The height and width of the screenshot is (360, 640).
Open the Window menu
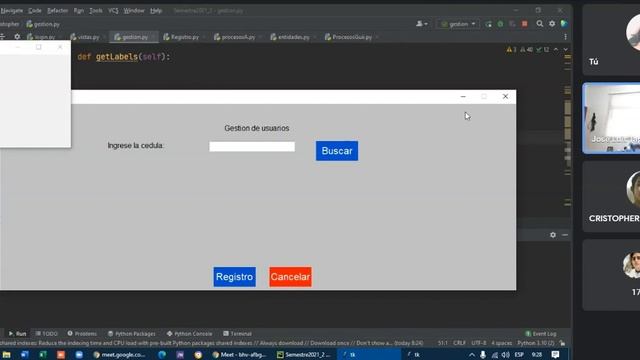point(134,11)
